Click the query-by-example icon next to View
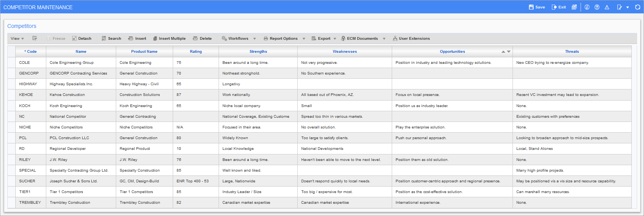 coord(35,38)
